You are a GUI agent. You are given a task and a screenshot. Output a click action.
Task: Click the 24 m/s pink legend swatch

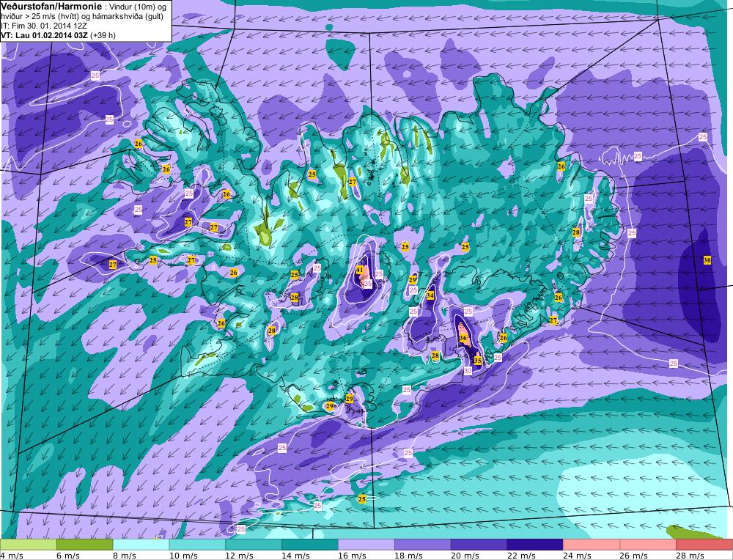pos(592,545)
